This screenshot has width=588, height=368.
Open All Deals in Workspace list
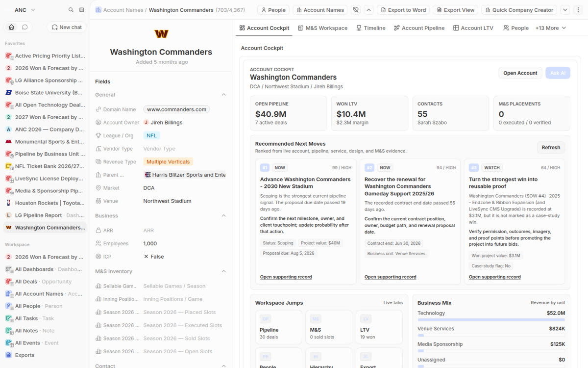(45, 282)
